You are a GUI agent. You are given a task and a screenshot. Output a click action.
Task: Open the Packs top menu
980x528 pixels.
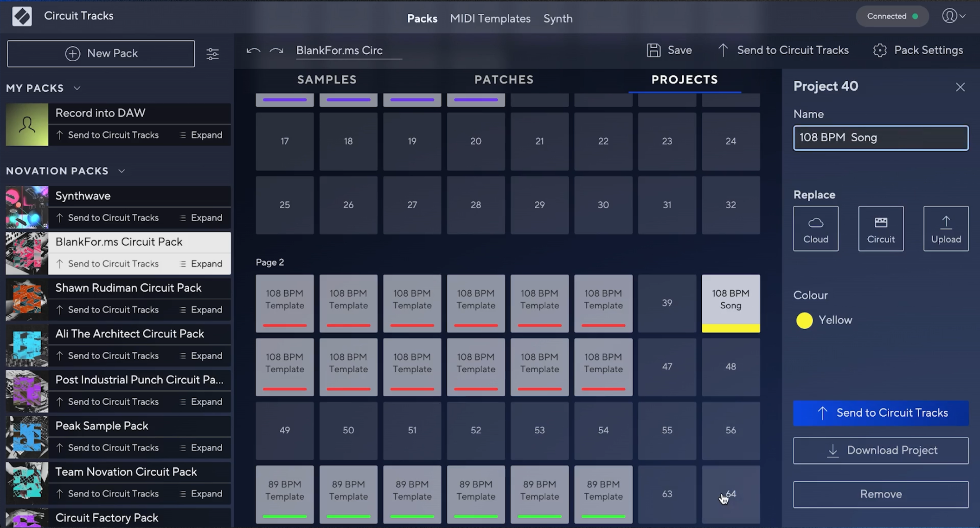coord(422,19)
